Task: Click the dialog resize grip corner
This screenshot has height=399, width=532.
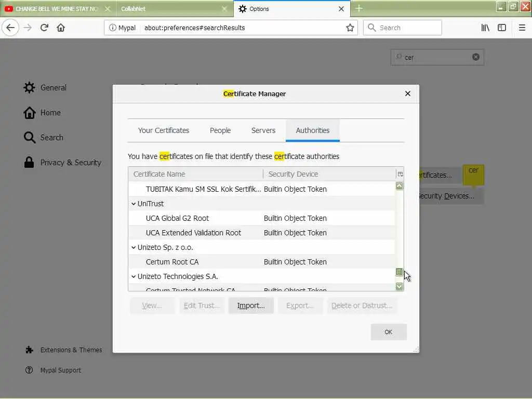Action: coord(416,350)
